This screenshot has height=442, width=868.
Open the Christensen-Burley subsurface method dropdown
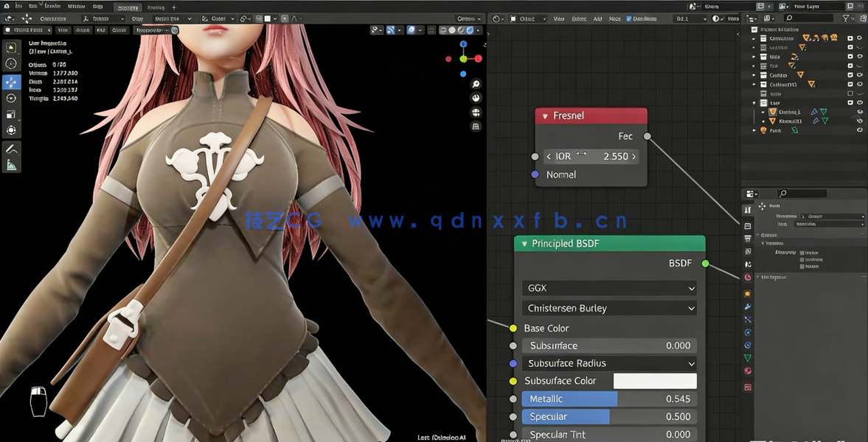coord(609,308)
